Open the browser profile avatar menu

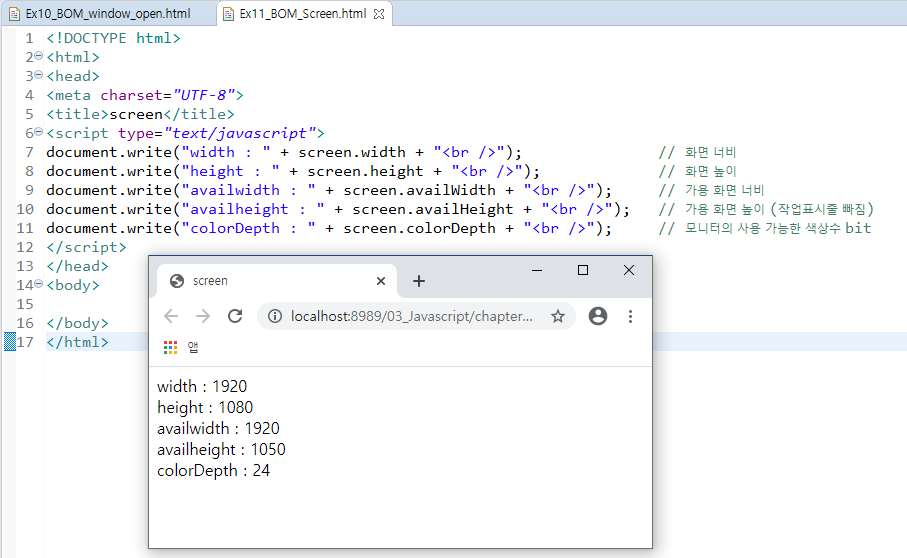click(598, 316)
